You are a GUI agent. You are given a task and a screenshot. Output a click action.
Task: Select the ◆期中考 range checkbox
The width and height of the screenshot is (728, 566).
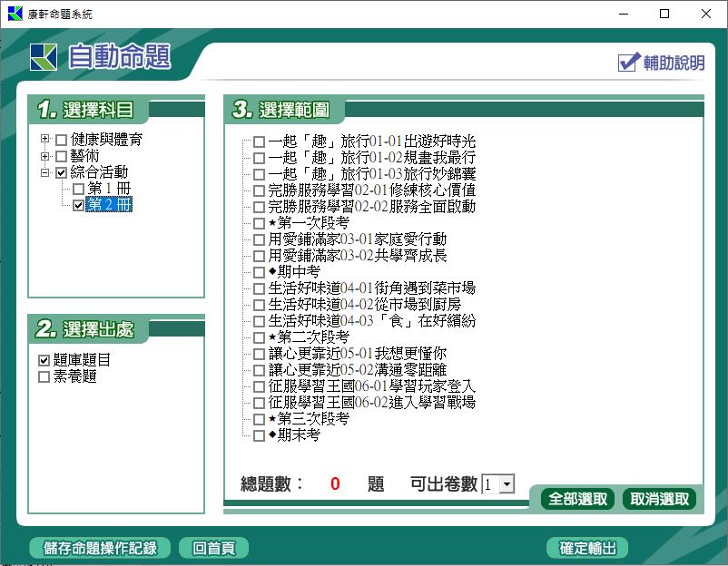point(259,272)
